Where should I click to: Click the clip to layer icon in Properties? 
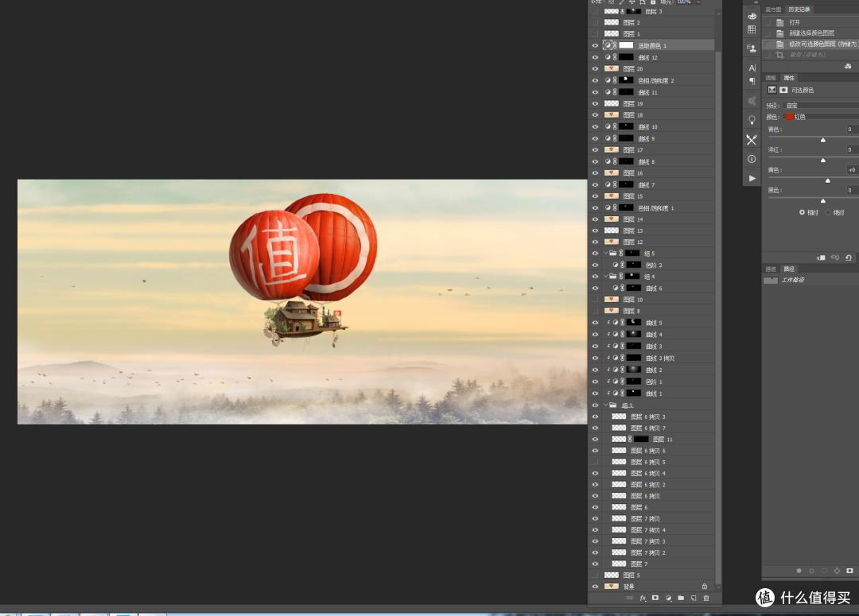coord(821,258)
